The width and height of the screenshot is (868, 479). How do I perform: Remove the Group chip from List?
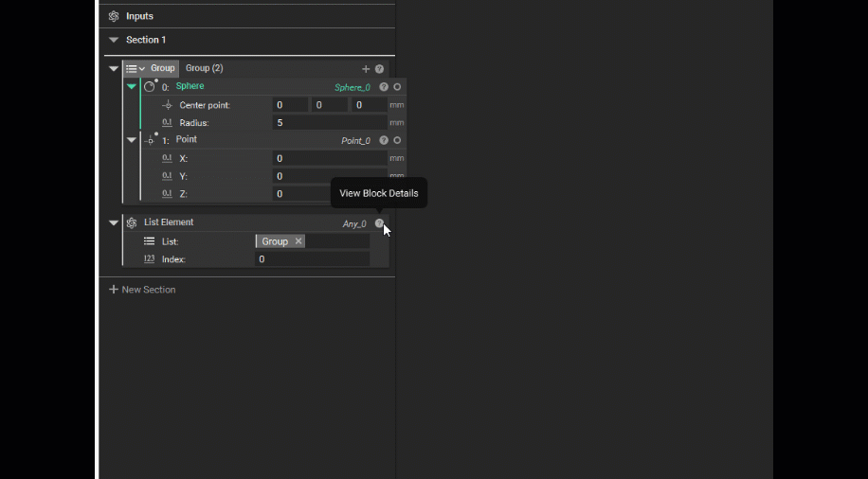point(298,241)
